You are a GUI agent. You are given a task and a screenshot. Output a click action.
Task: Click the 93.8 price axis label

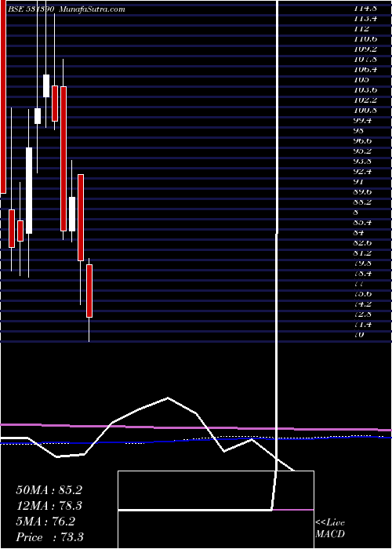364,162
